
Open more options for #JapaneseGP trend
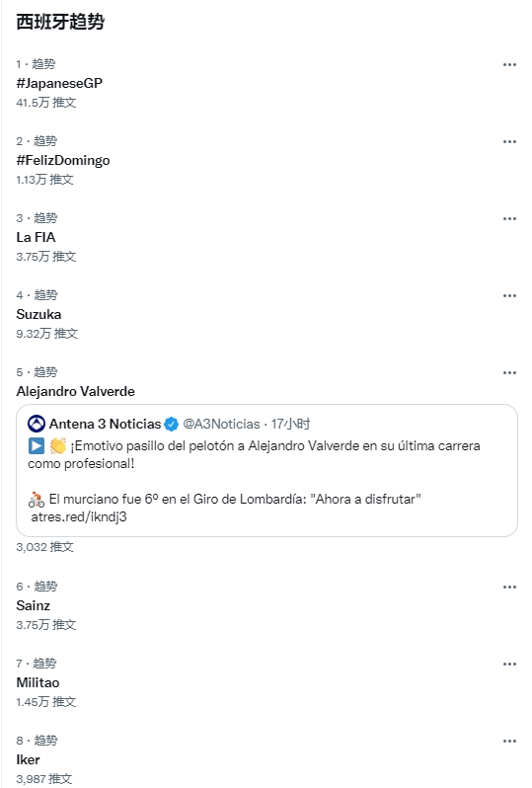[x=509, y=64]
